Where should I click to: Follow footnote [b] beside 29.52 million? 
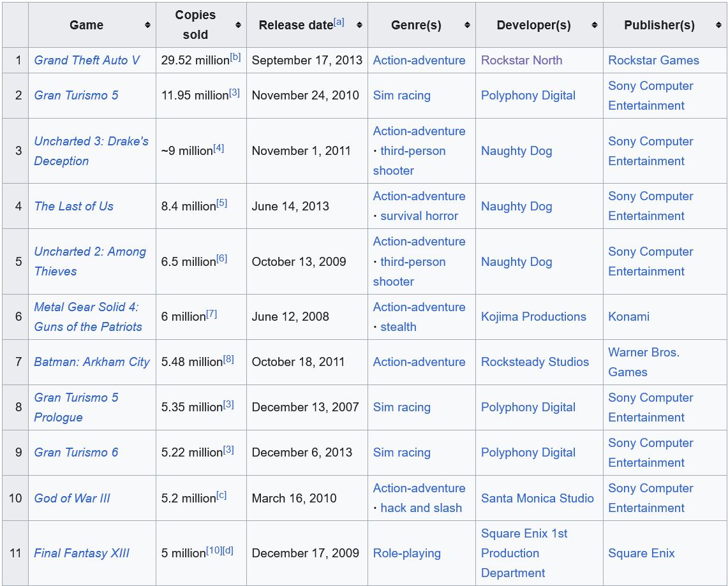(235, 57)
